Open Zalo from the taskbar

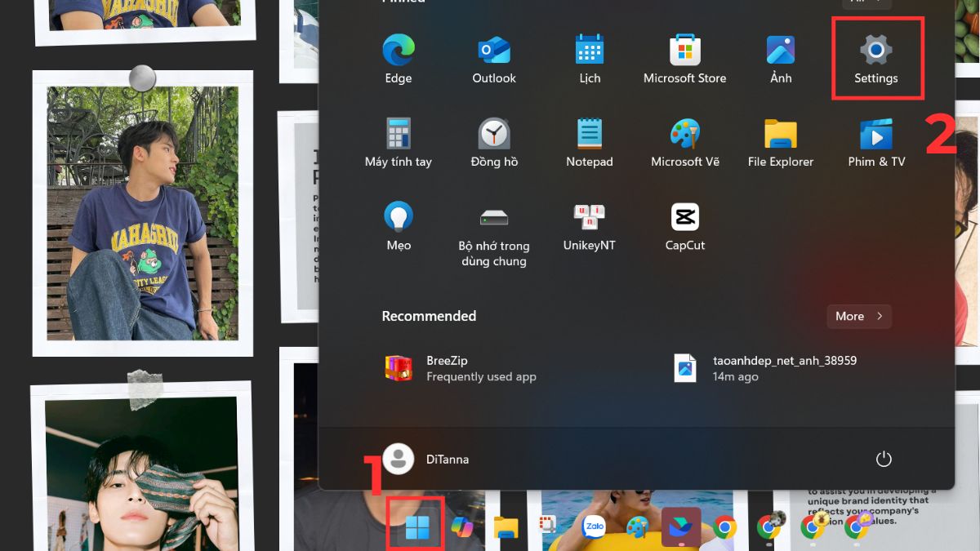[594, 527]
